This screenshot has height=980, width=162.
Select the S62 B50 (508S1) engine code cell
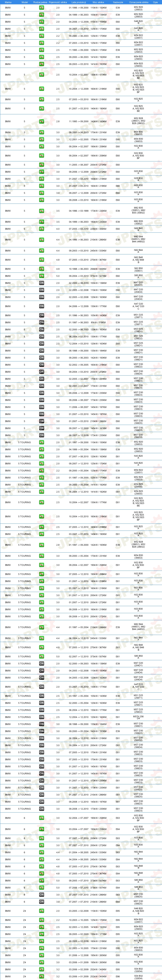coord(138,269)
